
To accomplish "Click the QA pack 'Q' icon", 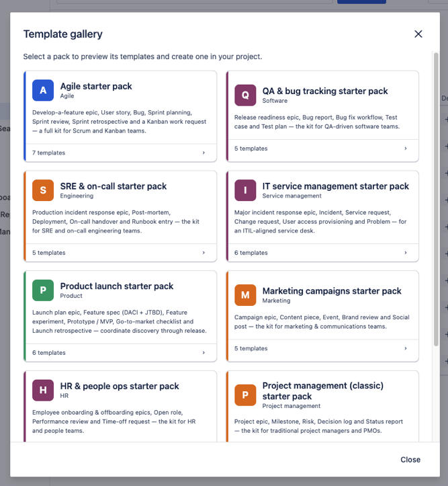I will 245,95.
